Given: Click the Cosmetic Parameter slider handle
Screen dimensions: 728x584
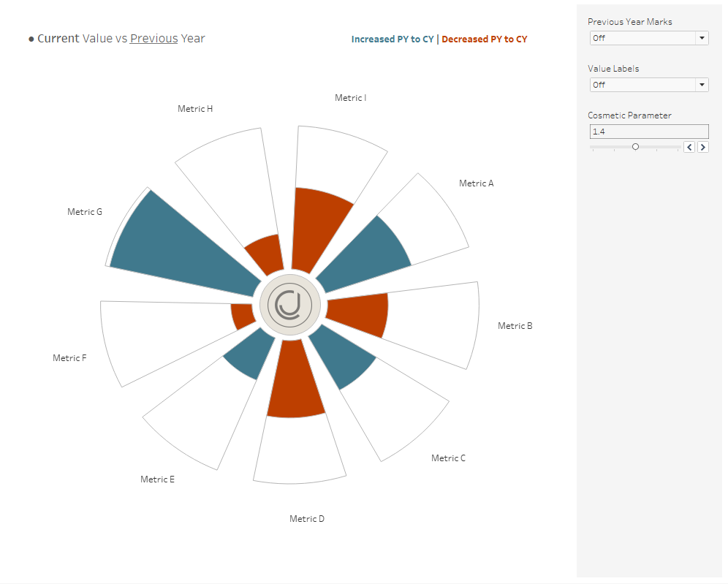Looking at the screenshot, I should (x=635, y=147).
